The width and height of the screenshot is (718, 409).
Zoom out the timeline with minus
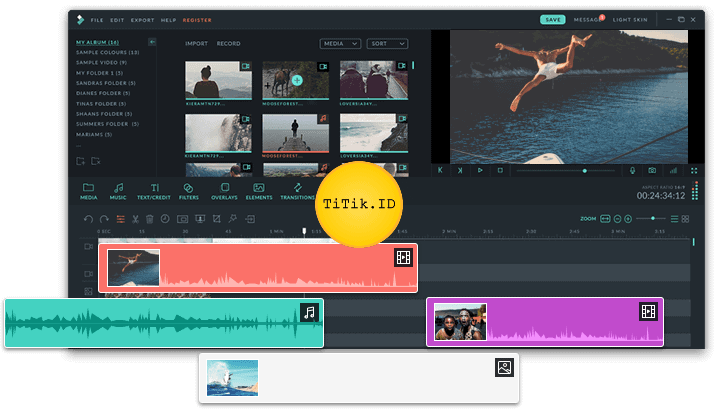click(617, 219)
